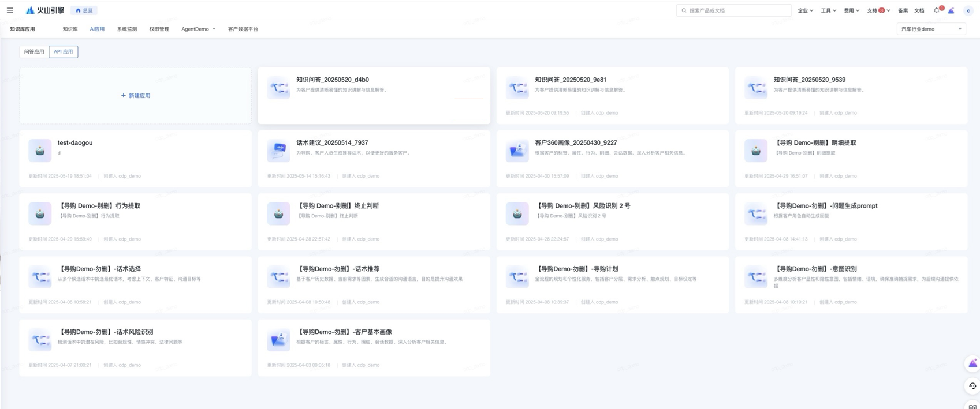The height and width of the screenshot is (409, 980).
Task: Open the 汽车行业demo project selector
Action: coord(931,29)
